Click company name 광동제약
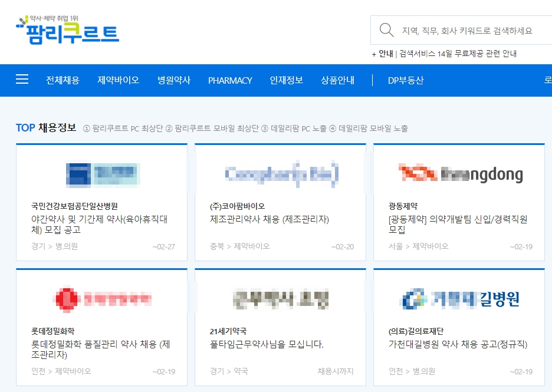 click(403, 206)
